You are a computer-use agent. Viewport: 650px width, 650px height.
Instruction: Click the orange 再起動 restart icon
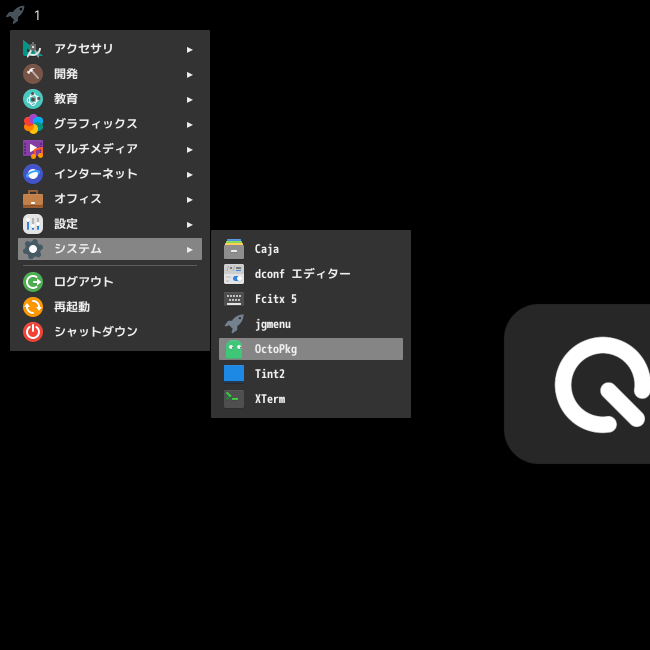point(33,307)
